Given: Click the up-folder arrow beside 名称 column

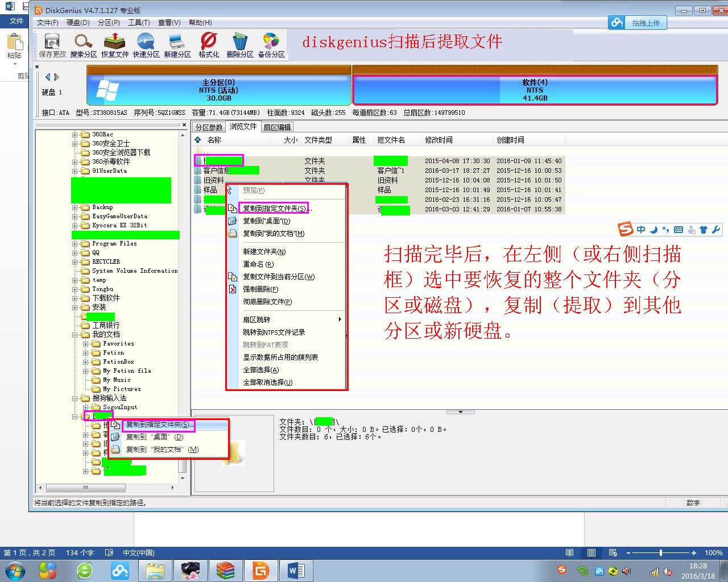Looking at the screenshot, I should coord(198,140).
